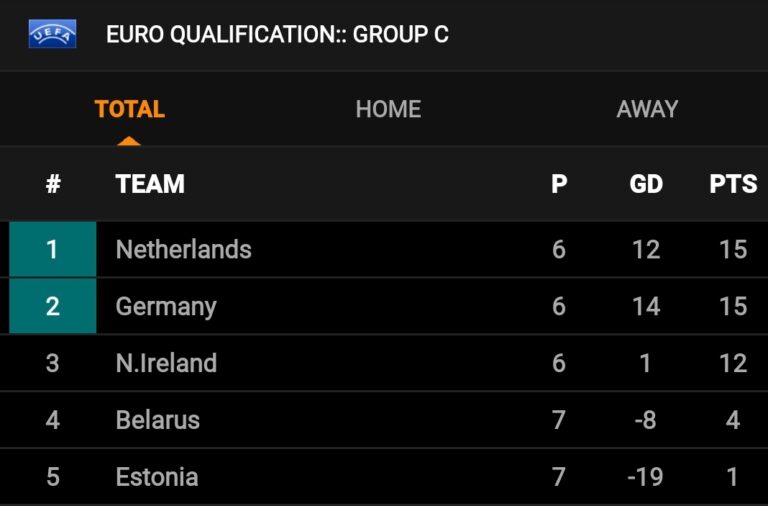768x506 pixels.
Task: Select the Euro Qualification Group C title
Action: pos(277,34)
